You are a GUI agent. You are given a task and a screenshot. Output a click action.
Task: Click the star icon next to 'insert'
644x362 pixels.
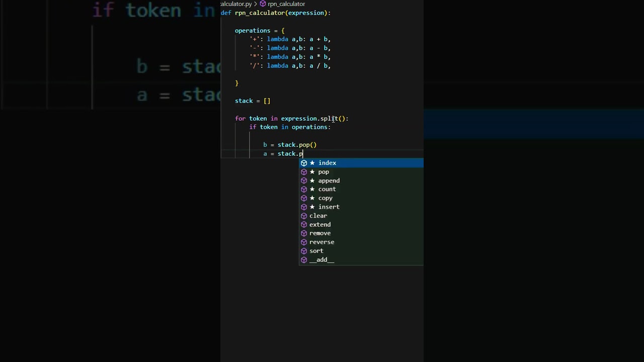312,207
